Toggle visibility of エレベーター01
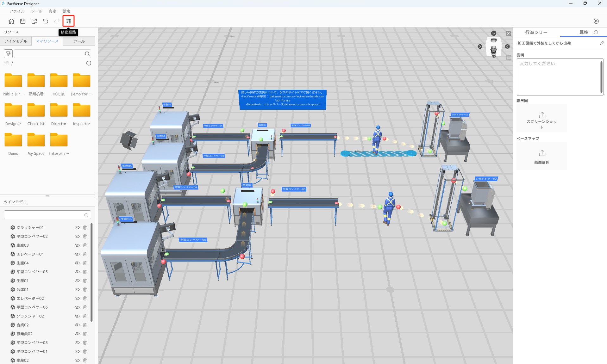 pyautogui.click(x=77, y=254)
